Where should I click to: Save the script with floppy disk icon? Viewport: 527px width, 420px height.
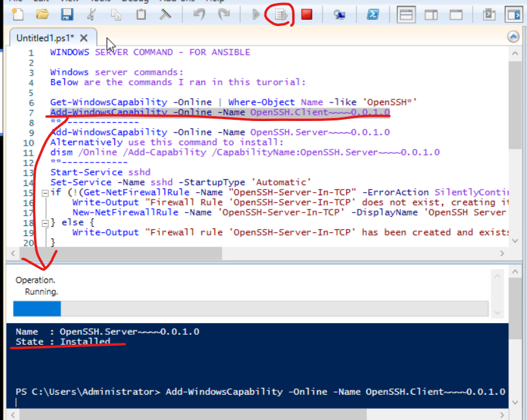[67, 14]
